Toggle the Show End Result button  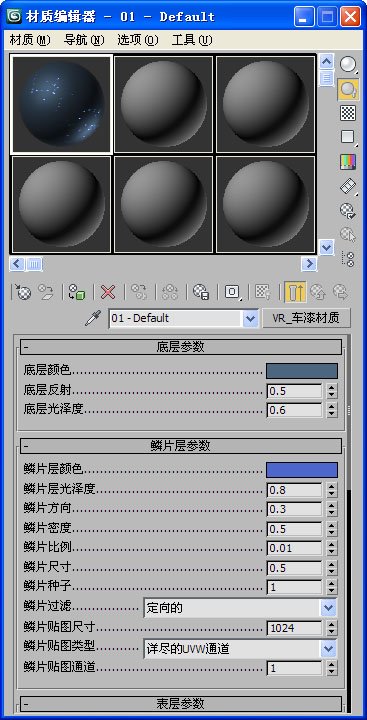click(x=294, y=292)
